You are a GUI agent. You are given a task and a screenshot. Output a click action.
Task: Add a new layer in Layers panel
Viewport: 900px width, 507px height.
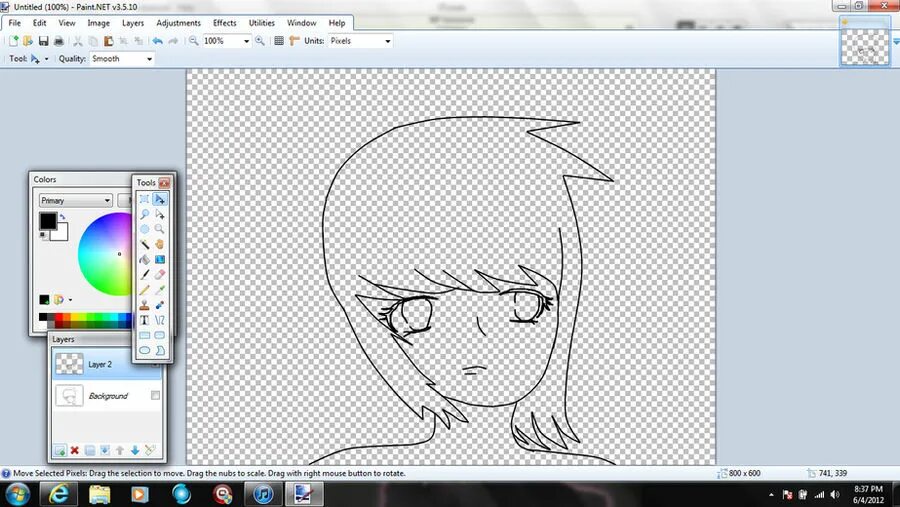pos(59,450)
